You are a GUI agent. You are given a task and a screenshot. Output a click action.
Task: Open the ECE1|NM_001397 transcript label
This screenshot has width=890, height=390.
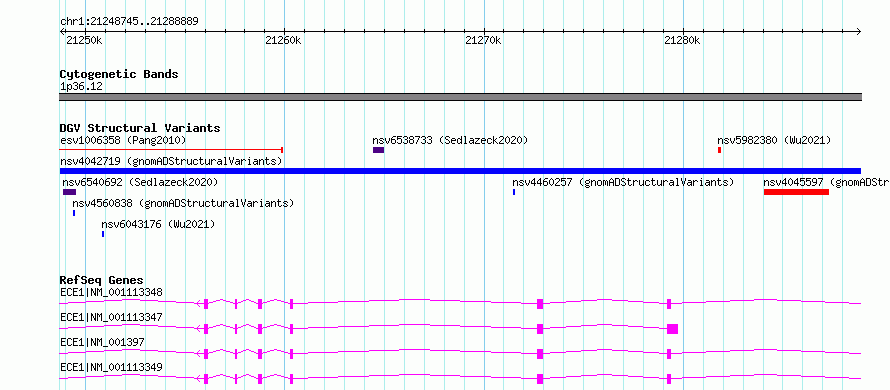point(102,342)
